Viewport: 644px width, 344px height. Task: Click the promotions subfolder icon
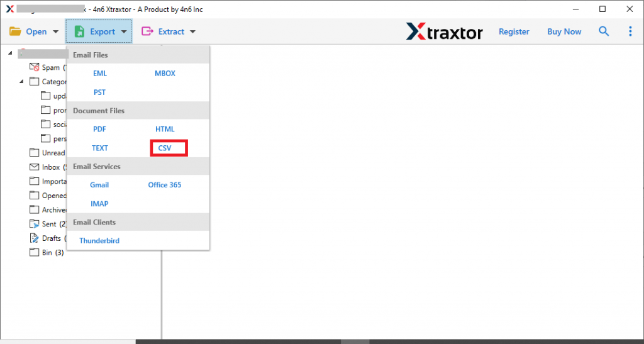tap(45, 110)
